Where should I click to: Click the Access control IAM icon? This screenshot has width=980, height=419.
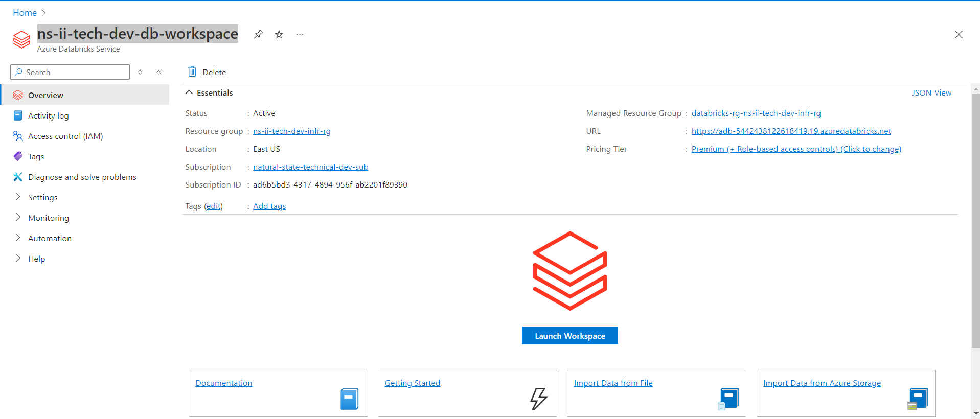18,136
